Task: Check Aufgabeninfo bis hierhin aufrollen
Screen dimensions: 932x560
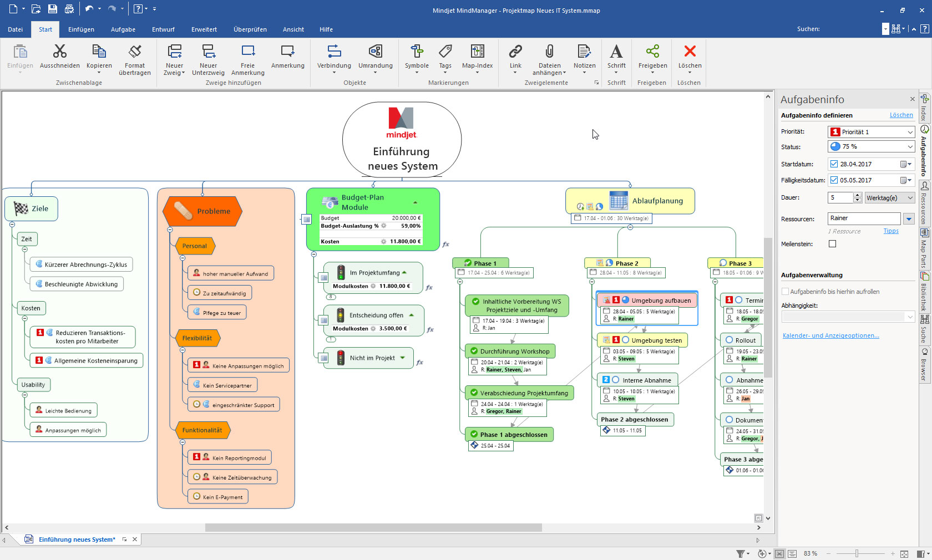Action: (x=785, y=291)
